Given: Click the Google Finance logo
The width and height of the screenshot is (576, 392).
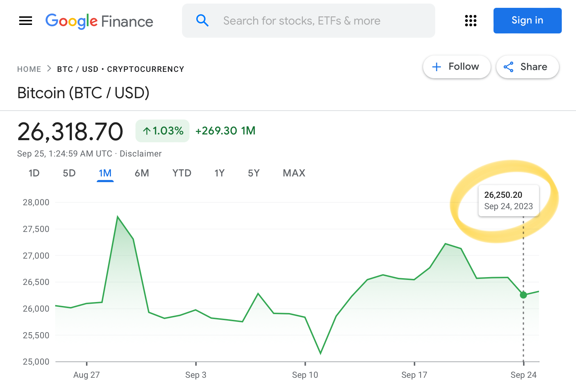Looking at the screenshot, I should pos(99,21).
